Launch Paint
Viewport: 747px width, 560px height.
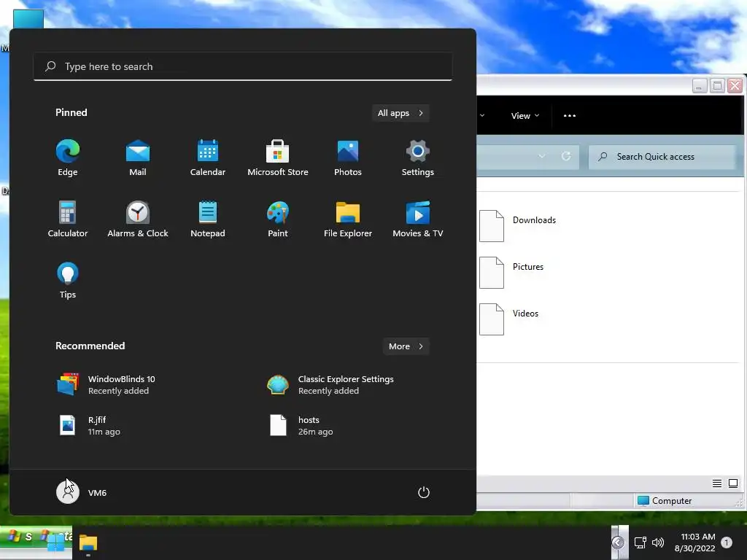pyautogui.click(x=278, y=219)
